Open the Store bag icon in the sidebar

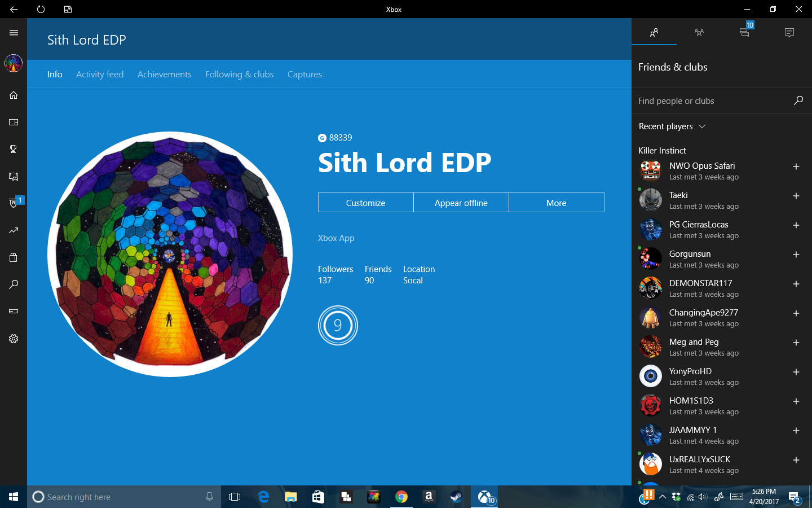14,257
